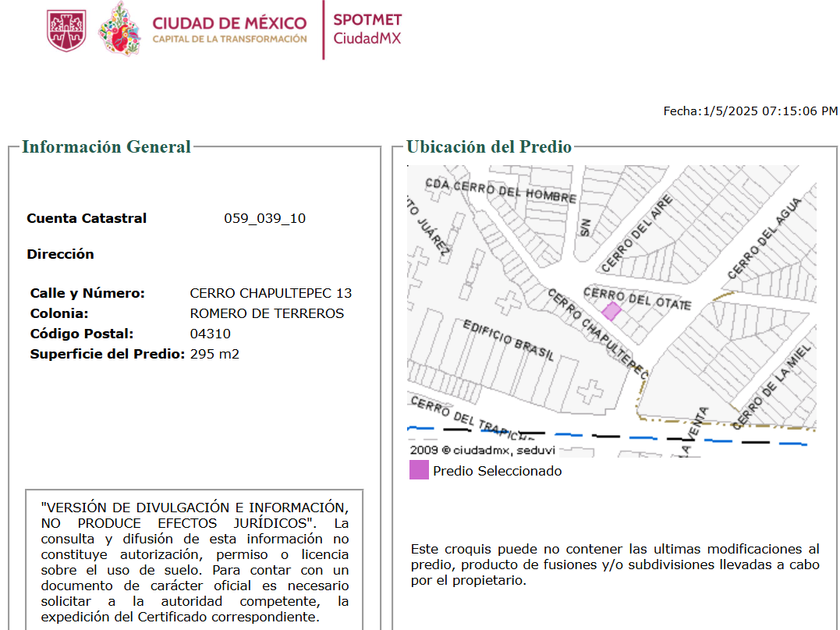The width and height of the screenshot is (840, 630).
Task: Click the Mexico City coat of arms logo
Action: pos(66,31)
